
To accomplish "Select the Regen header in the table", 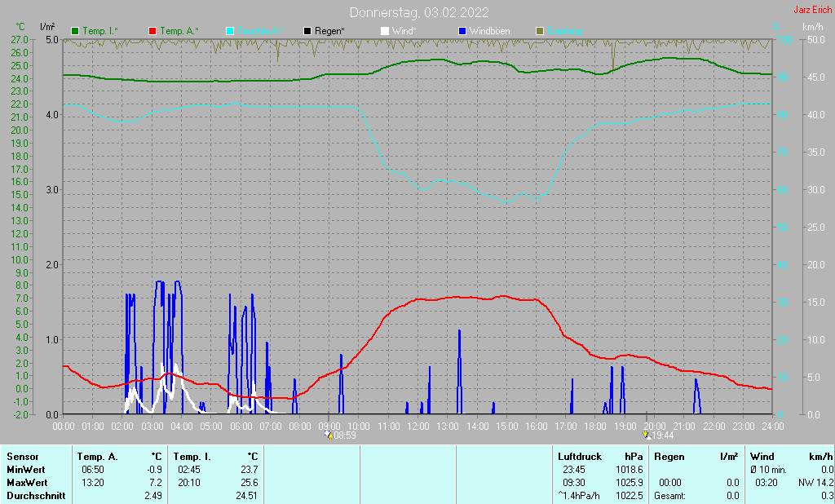I will click(669, 456).
